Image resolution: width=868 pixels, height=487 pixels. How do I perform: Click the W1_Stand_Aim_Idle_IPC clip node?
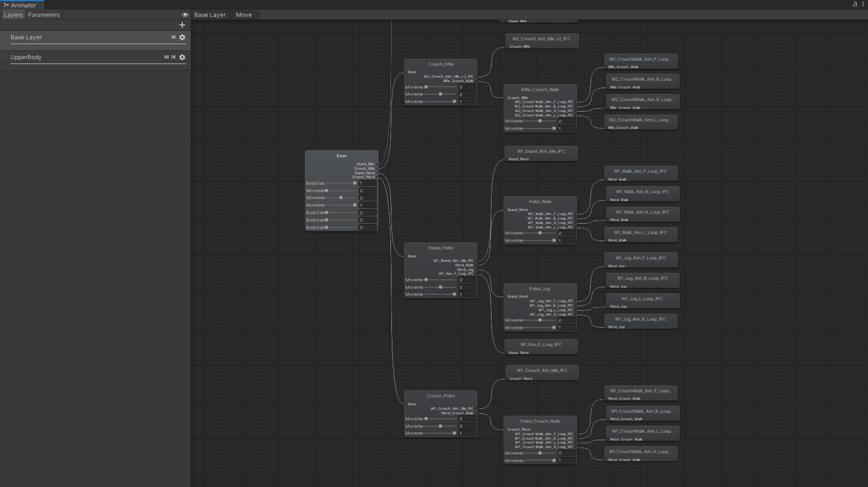[x=541, y=153]
